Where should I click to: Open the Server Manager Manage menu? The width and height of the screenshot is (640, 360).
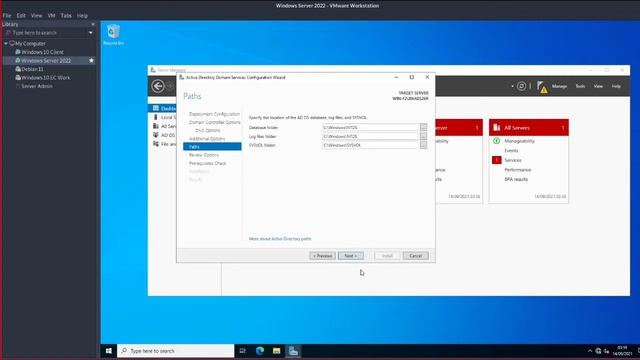[559, 86]
